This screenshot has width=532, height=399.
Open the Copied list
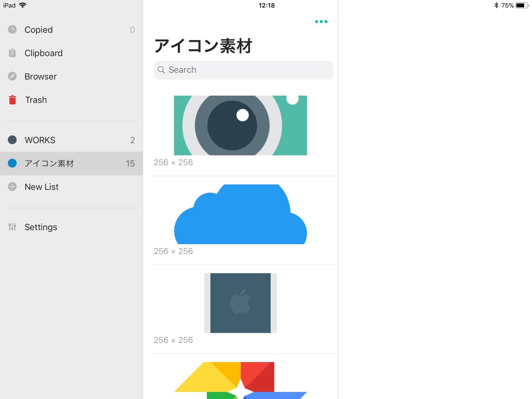71,29
